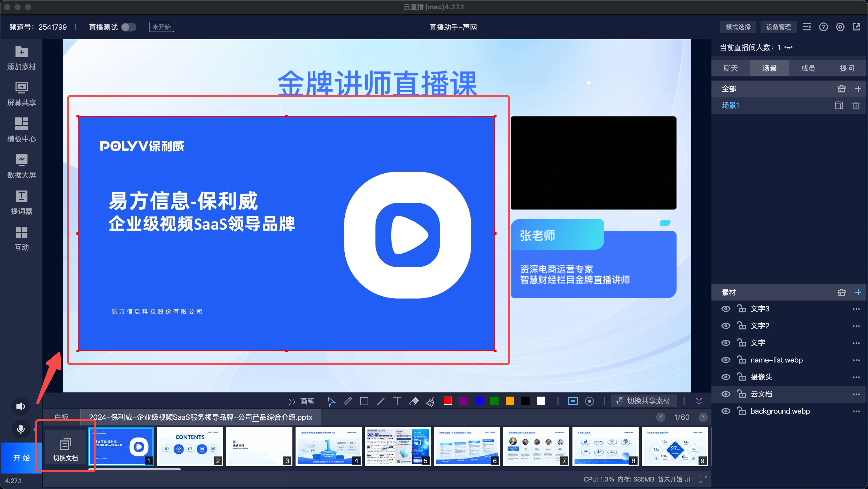Select the rectangle shape tool
Image resolution: width=868 pixels, height=489 pixels.
[x=364, y=401]
